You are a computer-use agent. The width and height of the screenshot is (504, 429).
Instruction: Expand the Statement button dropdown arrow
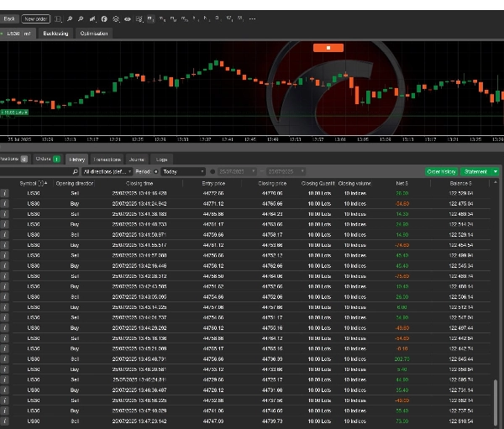click(x=496, y=171)
